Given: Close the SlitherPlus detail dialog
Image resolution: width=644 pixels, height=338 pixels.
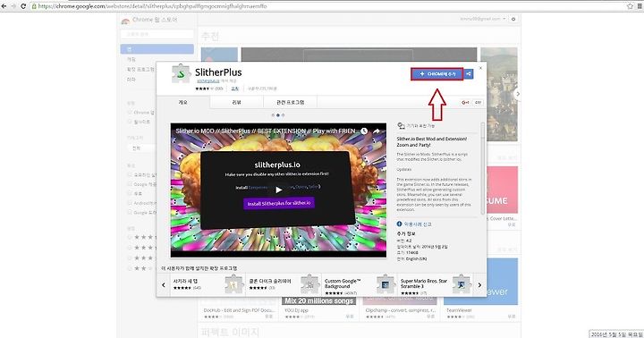Looking at the screenshot, I should click(480, 68).
